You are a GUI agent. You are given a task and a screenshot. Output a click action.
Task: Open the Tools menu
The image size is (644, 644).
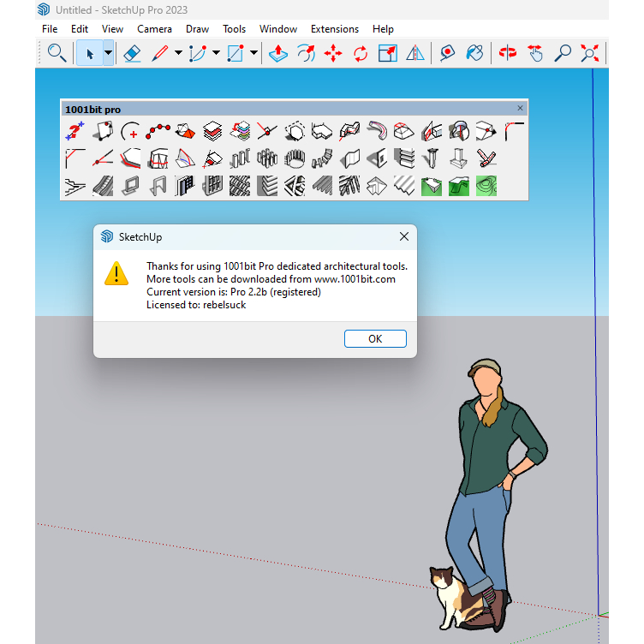coord(234,29)
